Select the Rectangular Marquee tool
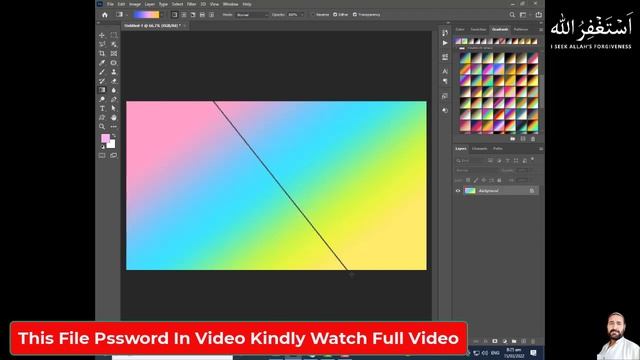Viewport: 640px width, 360px height. pyautogui.click(x=114, y=35)
